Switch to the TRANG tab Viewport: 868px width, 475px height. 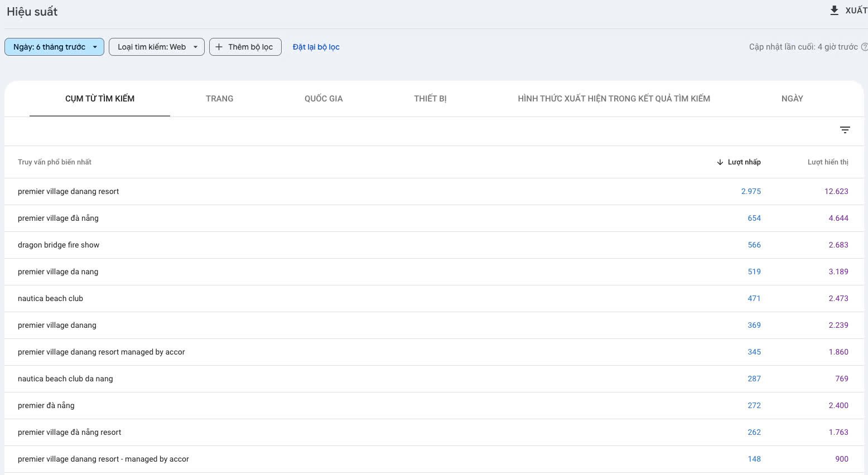coord(220,99)
